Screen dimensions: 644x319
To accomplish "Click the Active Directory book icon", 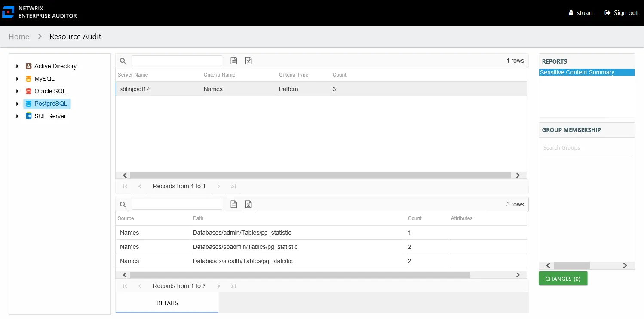I will (28, 66).
